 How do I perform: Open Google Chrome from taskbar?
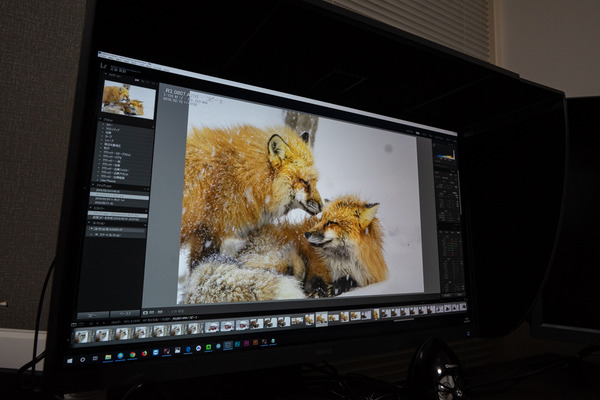132,355
